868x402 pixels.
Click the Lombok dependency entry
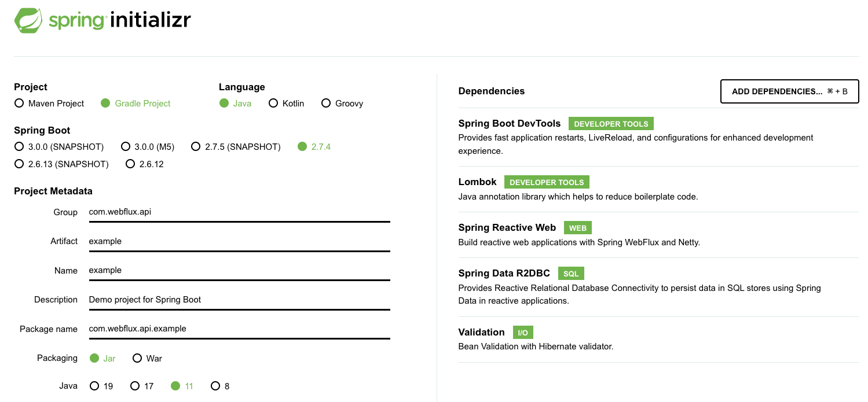pyautogui.click(x=658, y=189)
